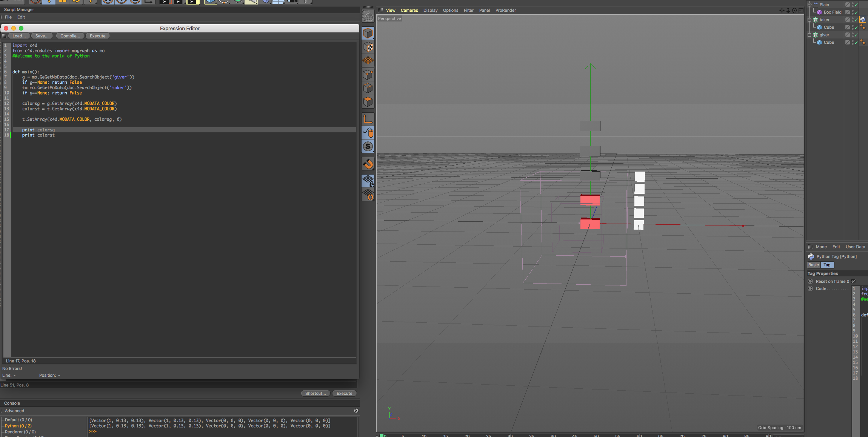Screen dimensions: 868x437
Task: Select Python category in console list
Action: [18, 426]
